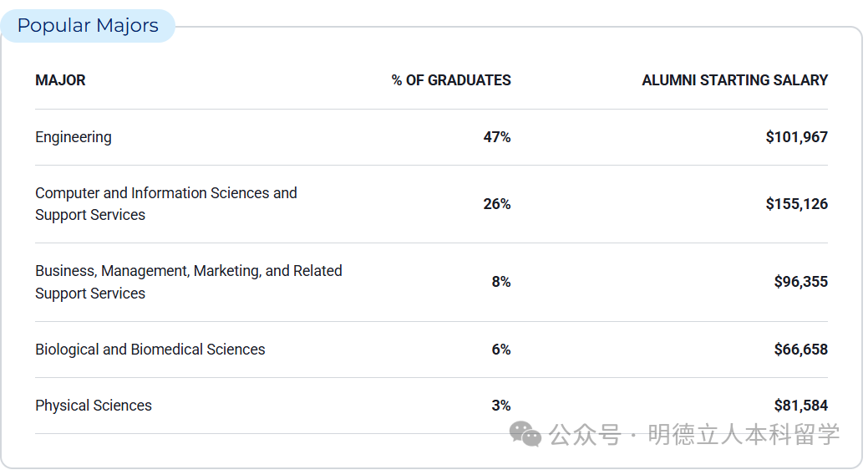Screen dimensions: 868x470
Task: Open the Engineering major row
Action: tap(74, 137)
